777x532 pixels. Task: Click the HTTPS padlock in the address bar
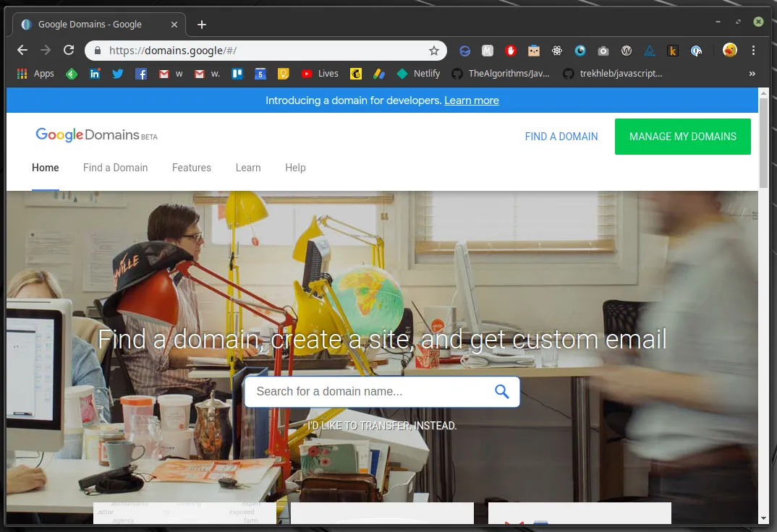tap(97, 50)
